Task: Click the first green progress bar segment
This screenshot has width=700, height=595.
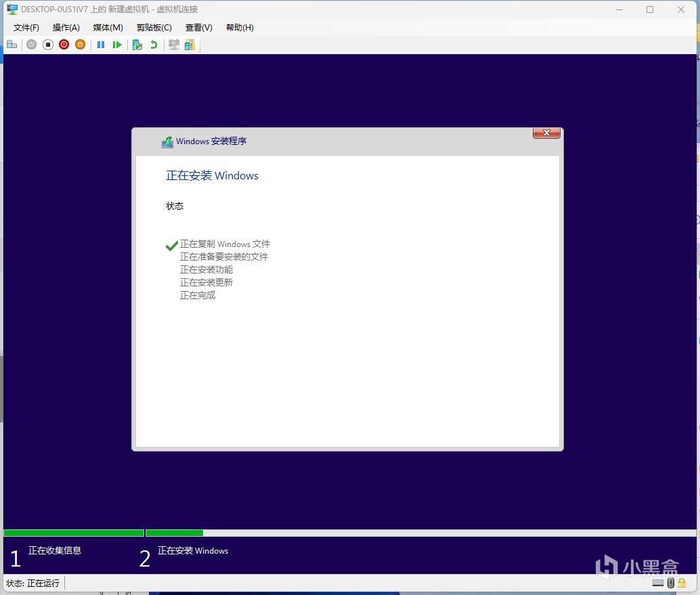Action: pos(74,533)
